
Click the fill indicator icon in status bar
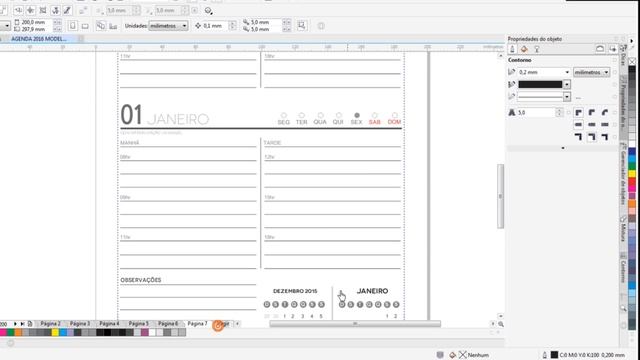pos(453,355)
